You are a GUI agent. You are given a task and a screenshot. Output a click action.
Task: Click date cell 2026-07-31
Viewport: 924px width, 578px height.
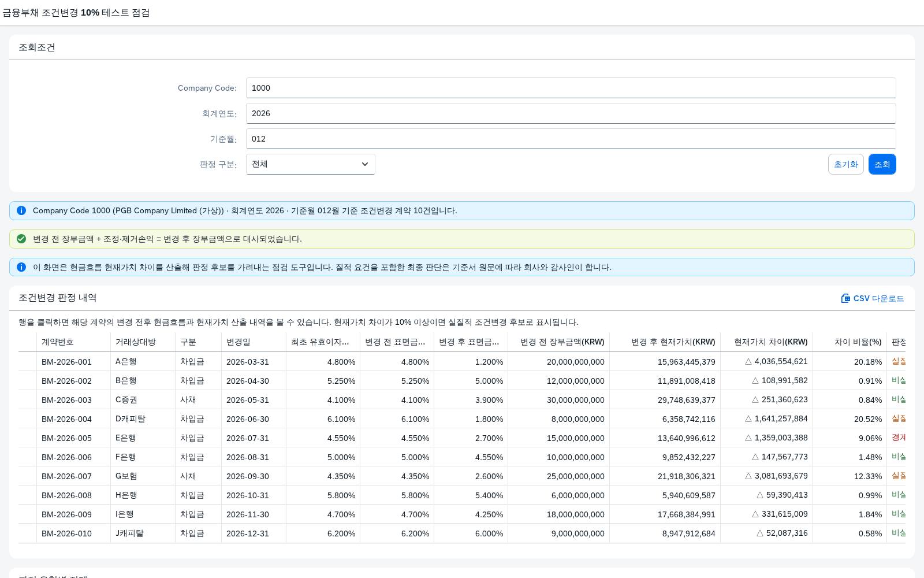point(254,438)
